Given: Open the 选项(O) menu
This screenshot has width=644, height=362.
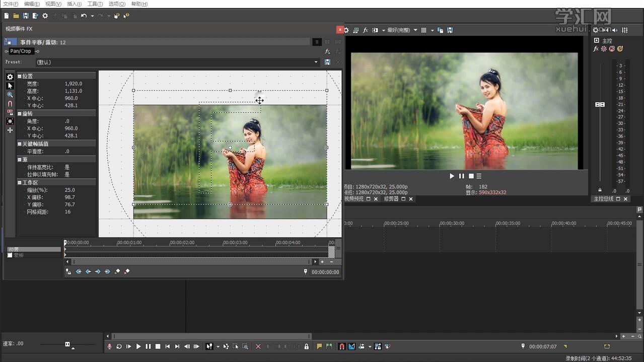Looking at the screenshot, I should coord(117,4).
